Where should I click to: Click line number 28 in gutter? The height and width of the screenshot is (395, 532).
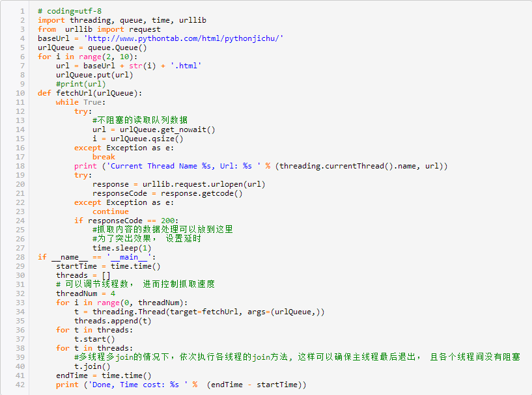(20, 257)
